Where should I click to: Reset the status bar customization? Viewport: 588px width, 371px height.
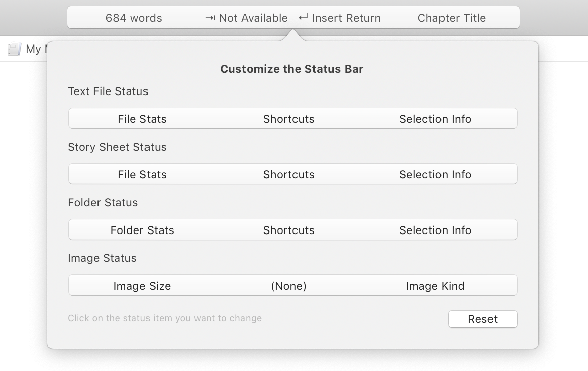pos(482,319)
